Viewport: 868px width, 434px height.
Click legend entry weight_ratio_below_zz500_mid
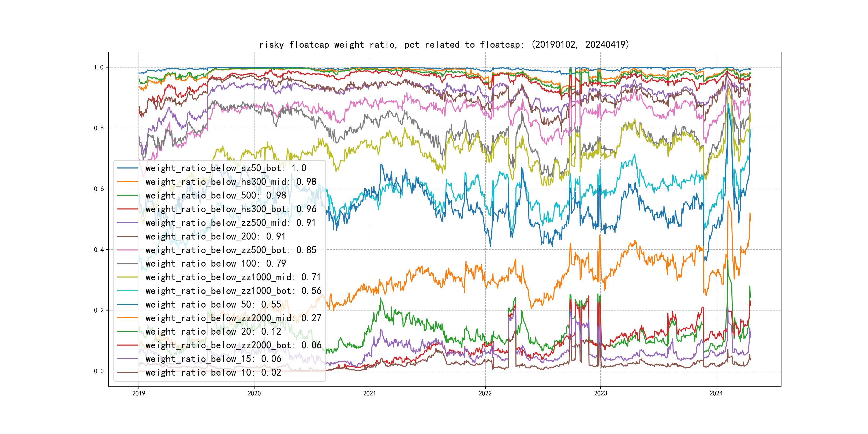coord(230,223)
